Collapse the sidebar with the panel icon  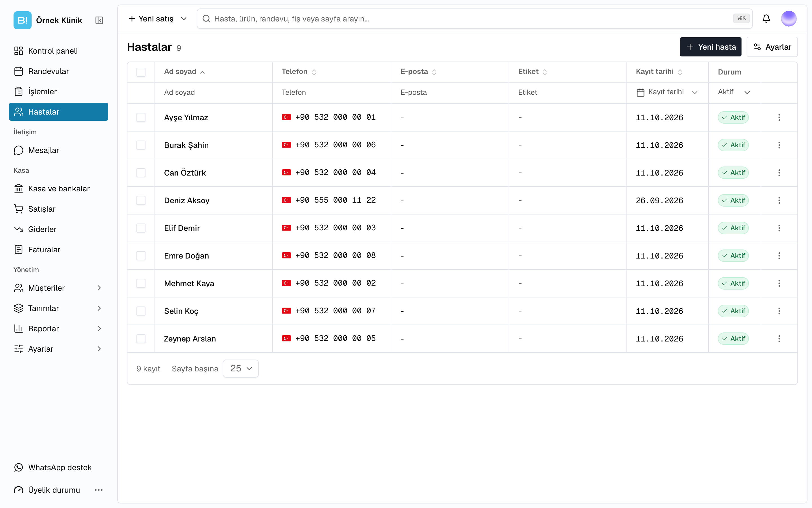[99, 21]
